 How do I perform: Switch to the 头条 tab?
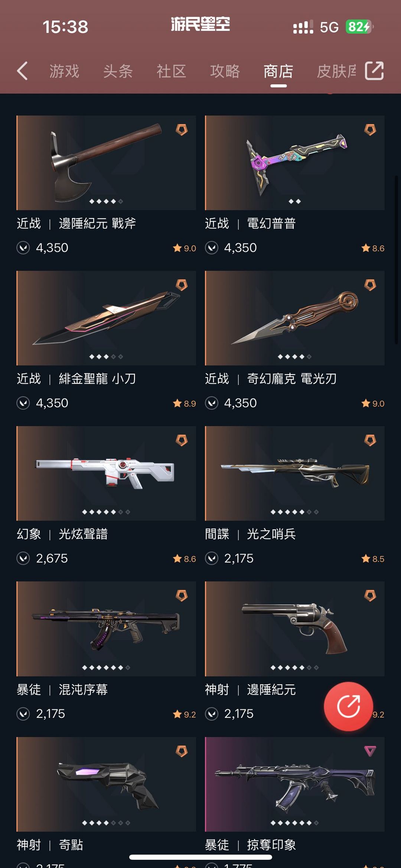click(x=118, y=71)
